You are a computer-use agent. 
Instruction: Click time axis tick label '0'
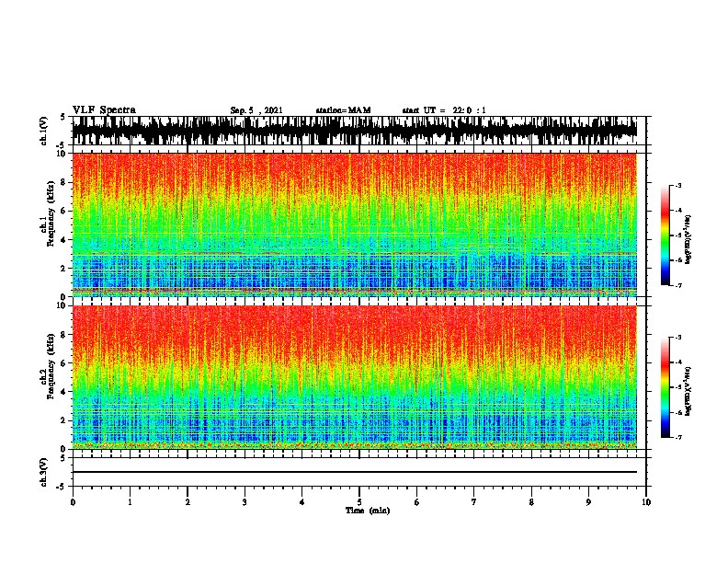pyautogui.click(x=73, y=502)
